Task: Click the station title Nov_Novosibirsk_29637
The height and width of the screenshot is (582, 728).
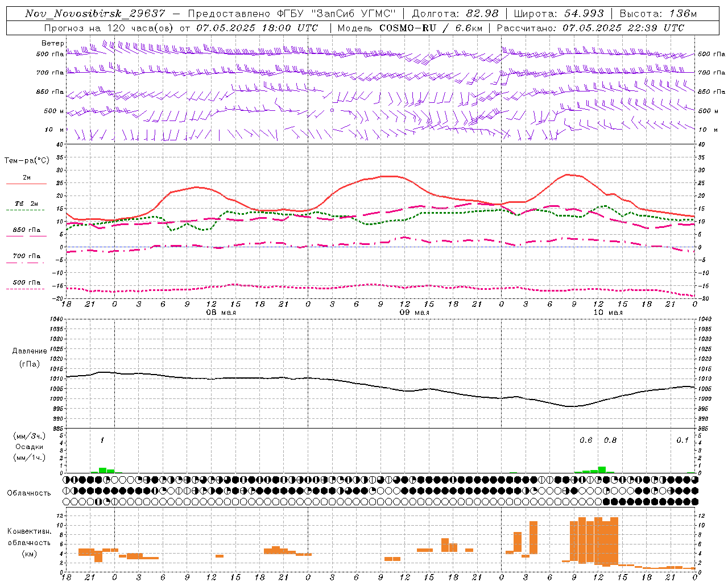Action: click(x=95, y=14)
